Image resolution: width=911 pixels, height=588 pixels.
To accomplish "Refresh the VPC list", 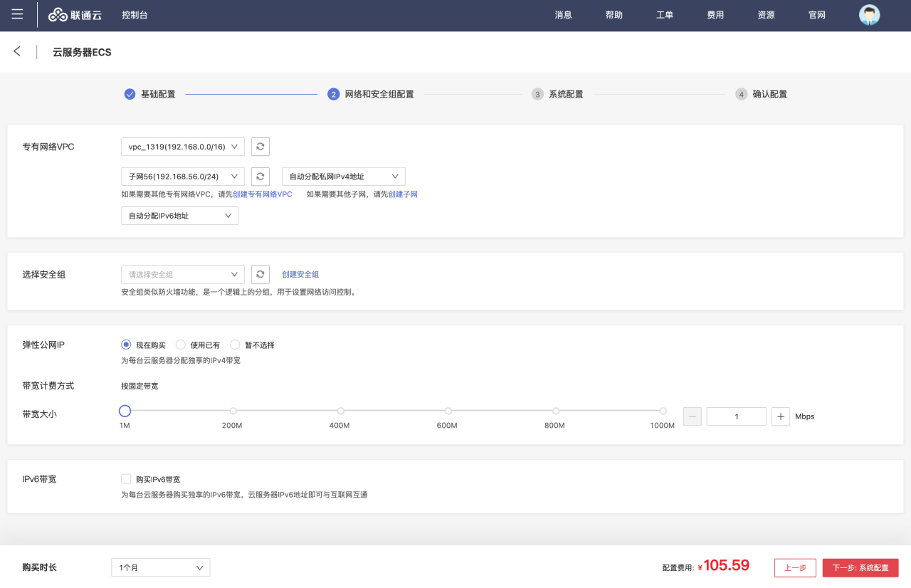I will 260,147.
